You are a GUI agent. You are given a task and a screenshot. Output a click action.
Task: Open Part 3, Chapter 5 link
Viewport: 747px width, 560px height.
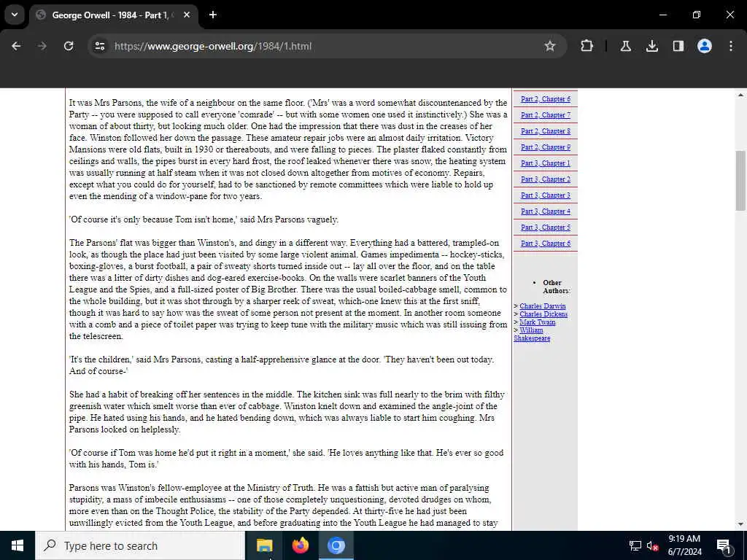pyautogui.click(x=546, y=227)
